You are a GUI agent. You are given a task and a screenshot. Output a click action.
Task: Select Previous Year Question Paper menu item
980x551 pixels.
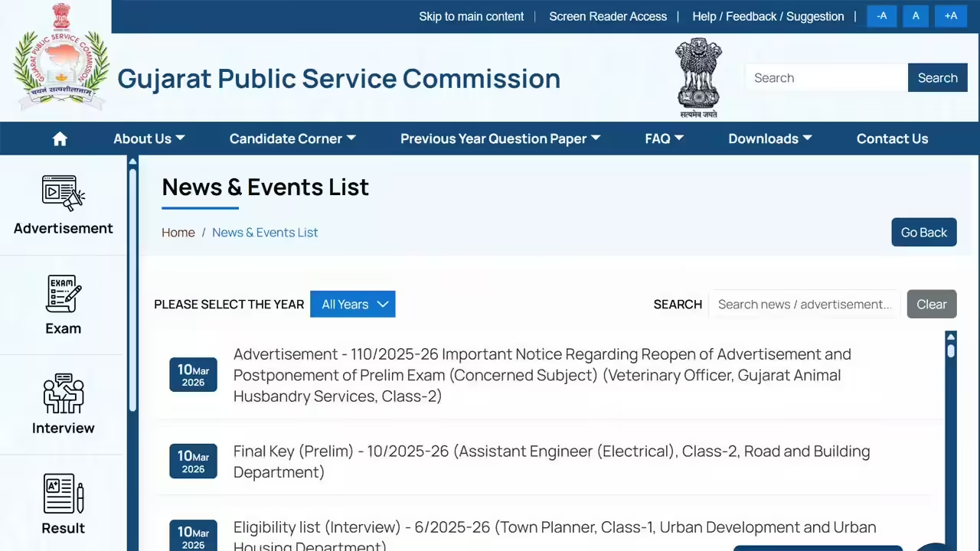click(x=499, y=139)
